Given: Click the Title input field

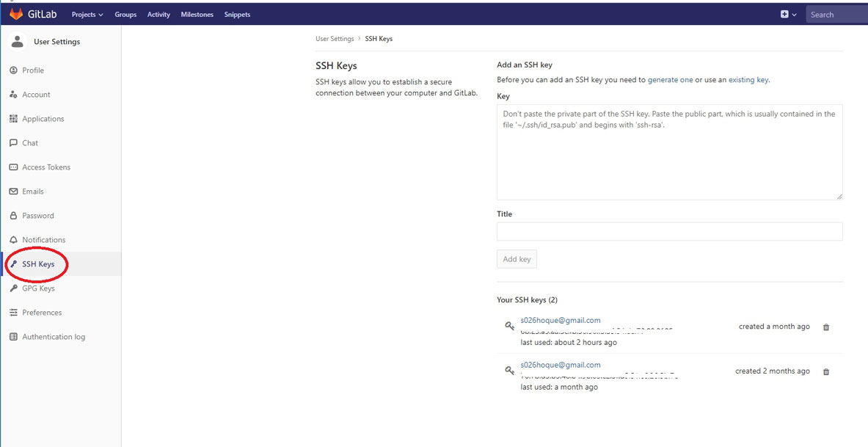Looking at the screenshot, I should [x=670, y=231].
